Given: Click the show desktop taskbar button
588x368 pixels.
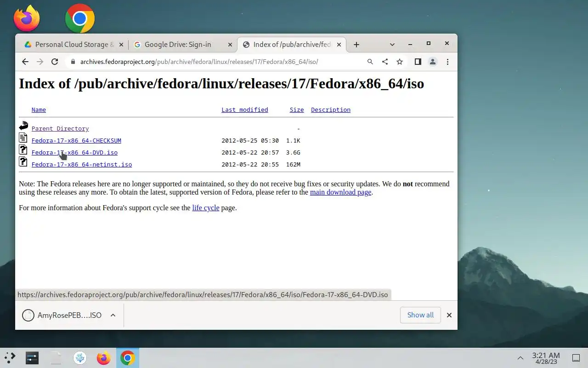Looking at the screenshot, I should [x=576, y=358].
